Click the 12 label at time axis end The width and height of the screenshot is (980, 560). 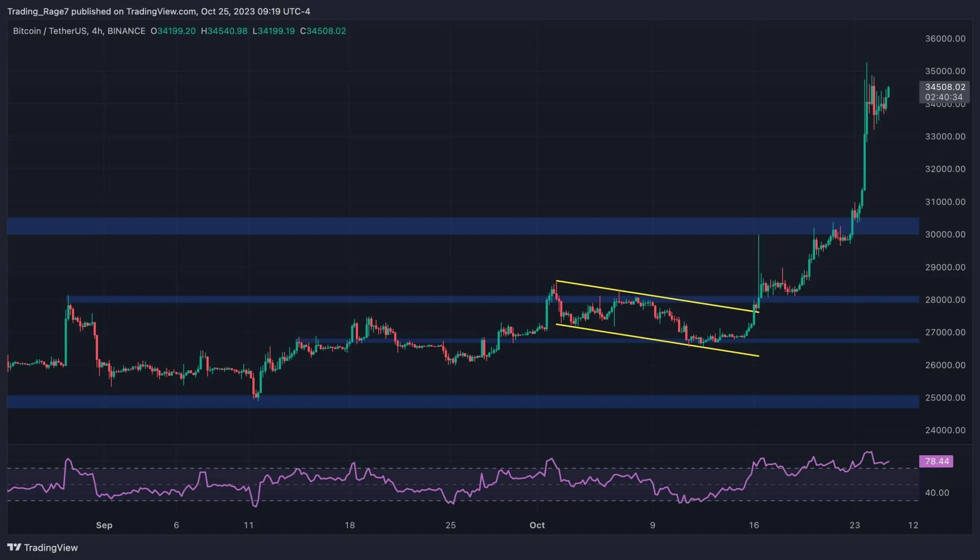pos(913,525)
